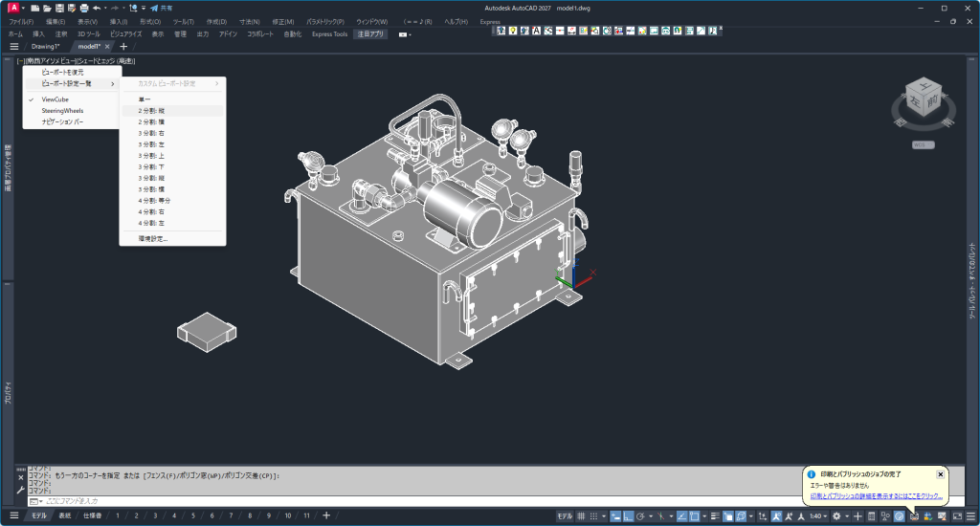This screenshot has height=526, width=980.
Task: Expand the annotation scale 1:40 dropdown
Action: [x=818, y=516]
